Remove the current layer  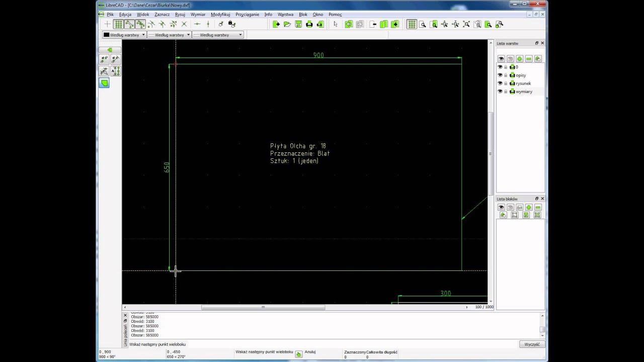pyautogui.click(x=528, y=59)
